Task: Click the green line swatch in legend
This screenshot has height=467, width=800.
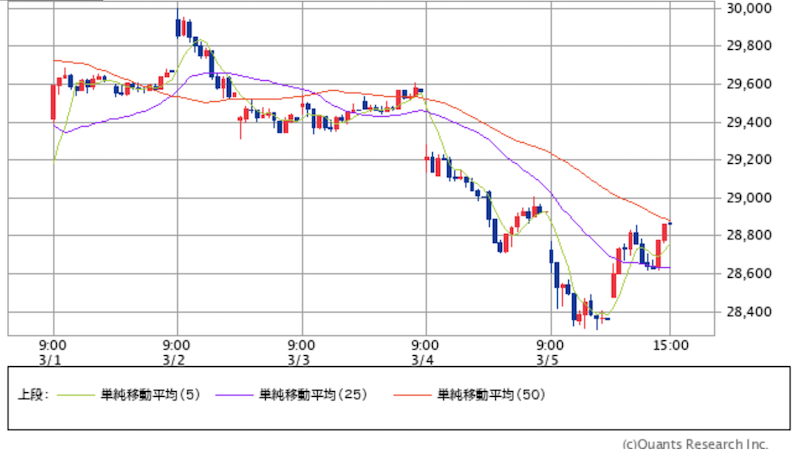Action: [76, 395]
